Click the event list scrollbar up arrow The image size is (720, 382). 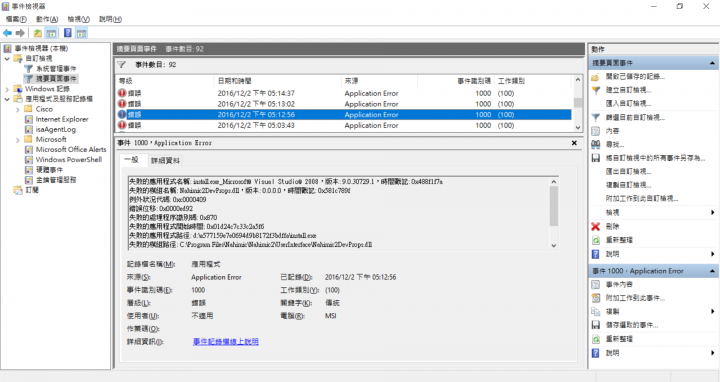[578, 80]
